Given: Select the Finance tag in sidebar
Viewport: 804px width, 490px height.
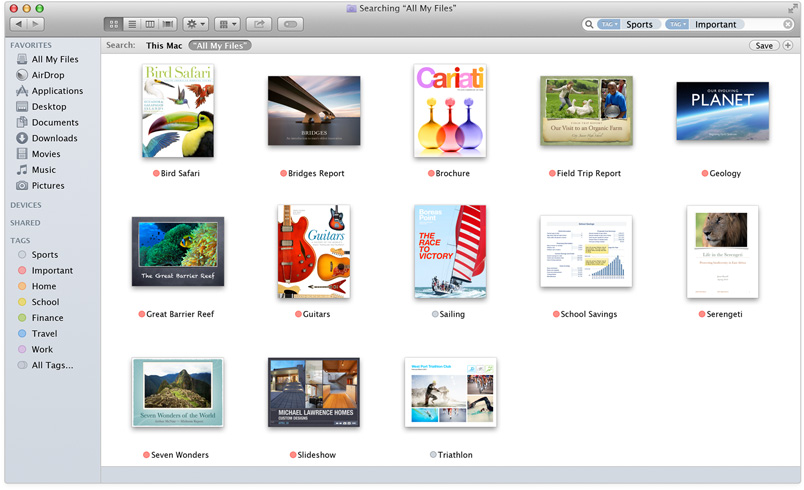Looking at the screenshot, I should 47,318.
